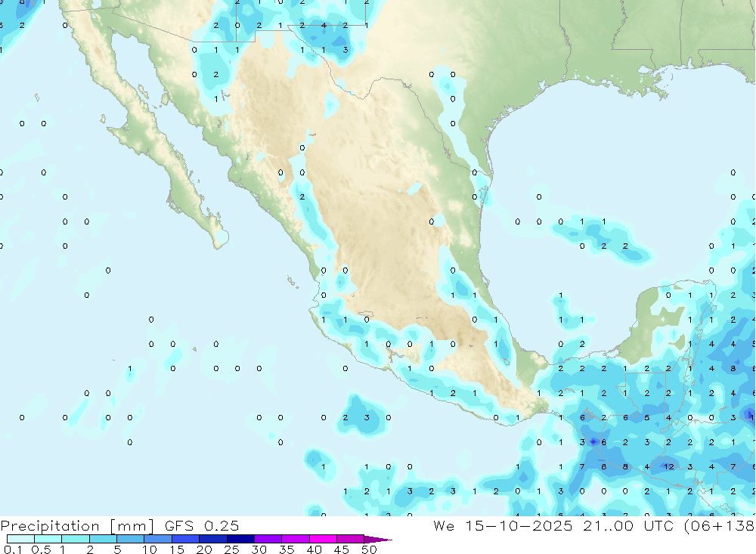This screenshot has height=554, width=756.
Task: Click the '21..00 UTC' time label
Action: tap(628, 526)
